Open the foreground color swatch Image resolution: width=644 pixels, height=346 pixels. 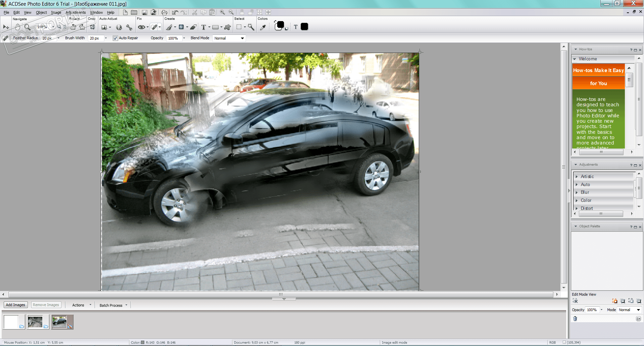[x=280, y=25]
